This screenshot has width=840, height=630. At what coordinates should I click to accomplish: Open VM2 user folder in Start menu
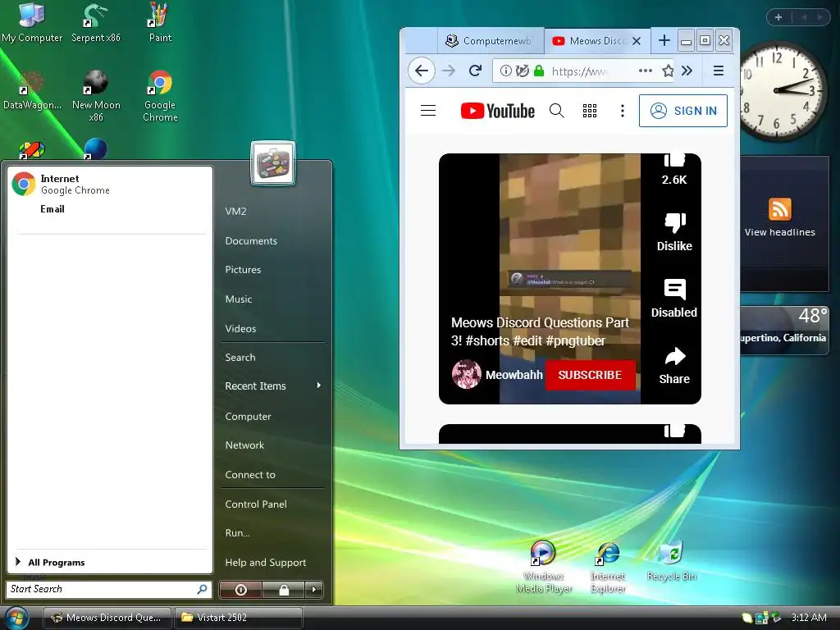click(x=235, y=211)
